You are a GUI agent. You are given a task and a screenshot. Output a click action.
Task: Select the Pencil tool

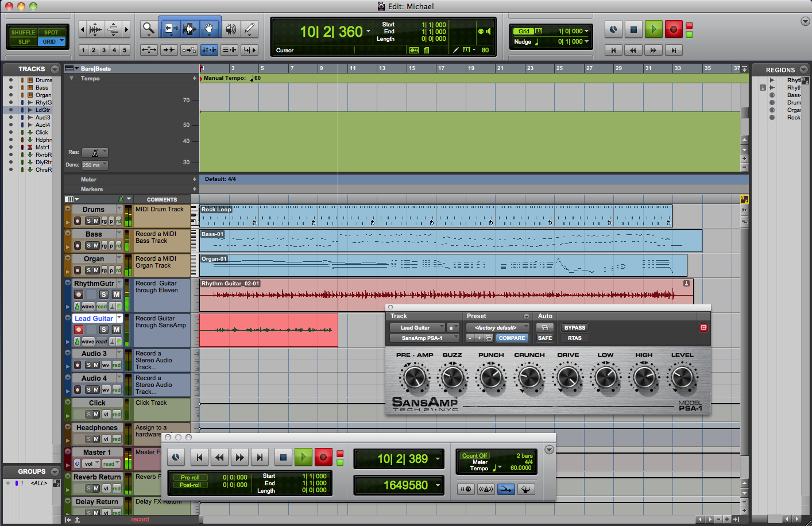tap(249, 28)
